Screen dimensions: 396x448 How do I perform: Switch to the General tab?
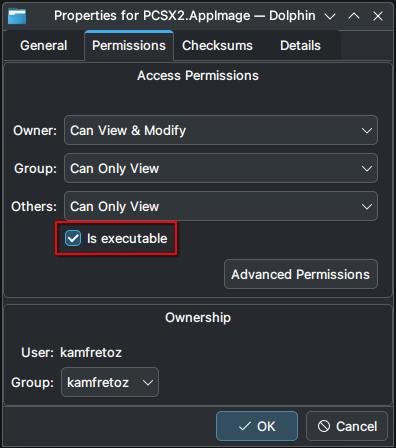[44, 46]
